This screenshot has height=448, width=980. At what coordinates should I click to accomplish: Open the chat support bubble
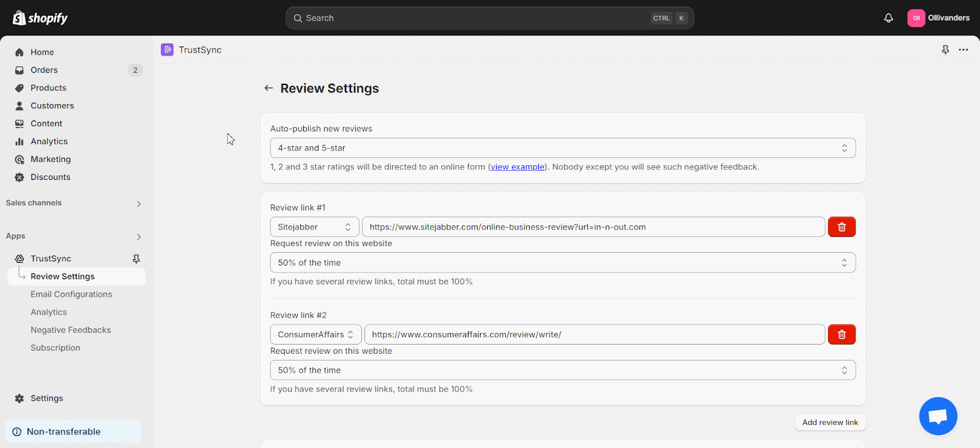pyautogui.click(x=938, y=416)
